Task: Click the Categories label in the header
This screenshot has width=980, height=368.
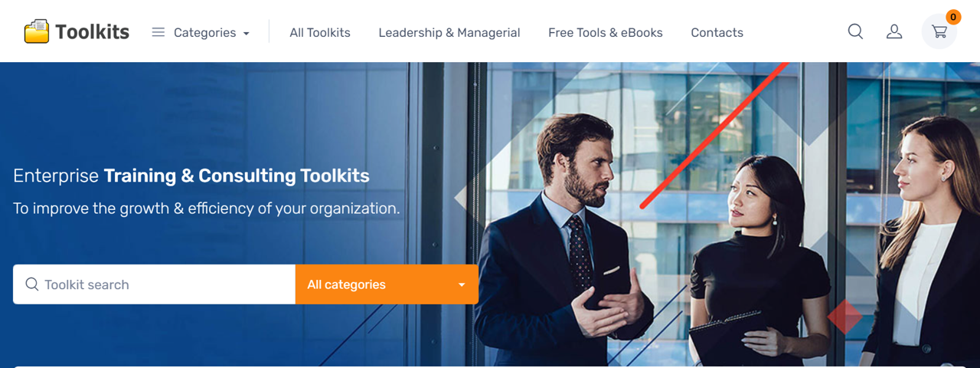Action: point(204,32)
